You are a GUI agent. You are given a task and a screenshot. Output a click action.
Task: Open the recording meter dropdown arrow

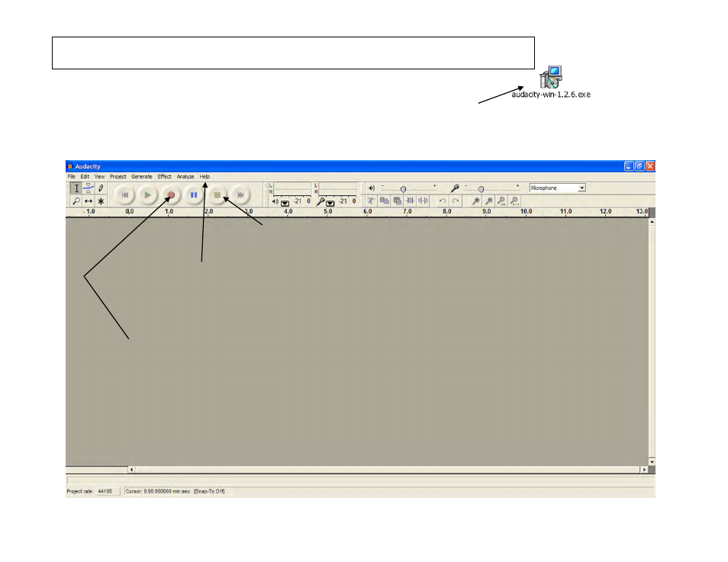coord(330,204)
